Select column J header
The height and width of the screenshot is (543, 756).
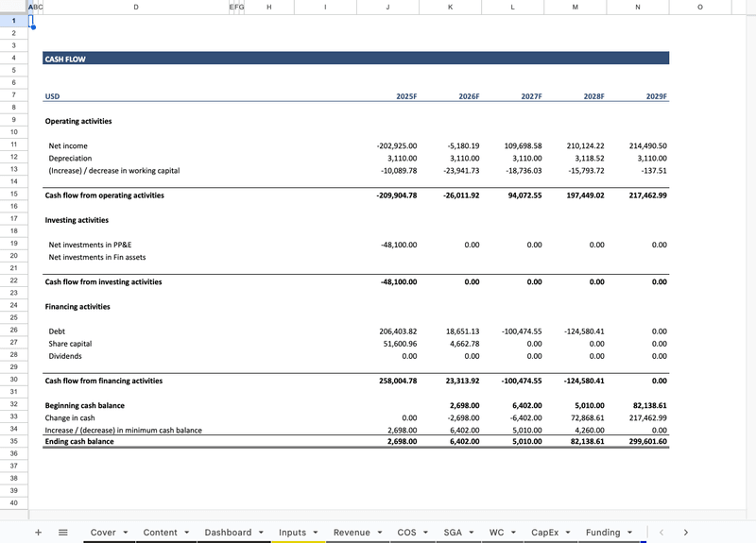pyautogui.click(x=387, y=8)
